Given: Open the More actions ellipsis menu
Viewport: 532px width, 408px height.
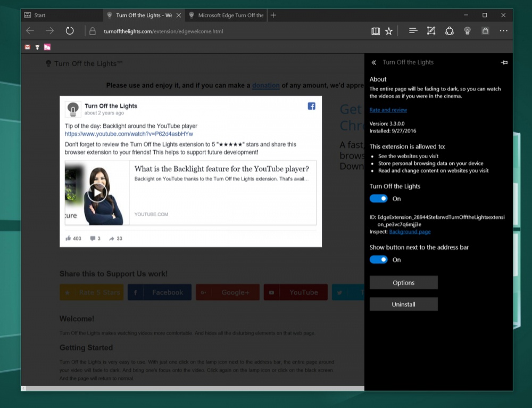Looking at the screenshot, I should point(503,31).
